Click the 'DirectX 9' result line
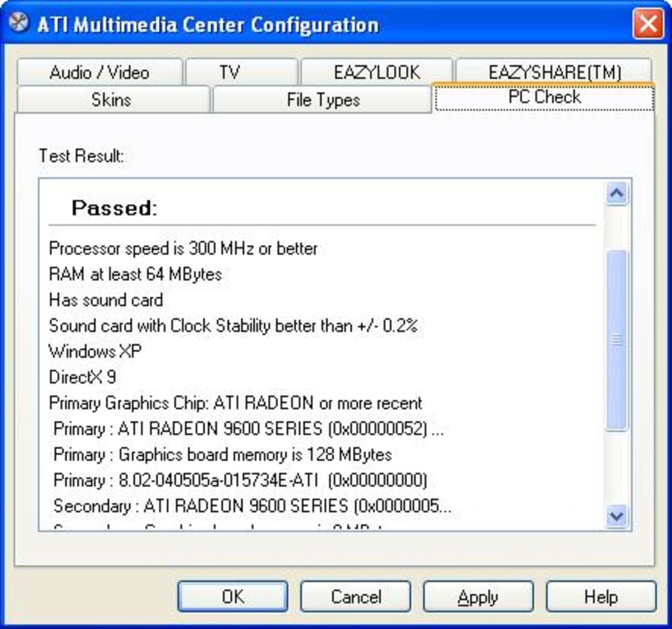Image resolution: width=672 pixels, height=629 pixels. point(82,377)
